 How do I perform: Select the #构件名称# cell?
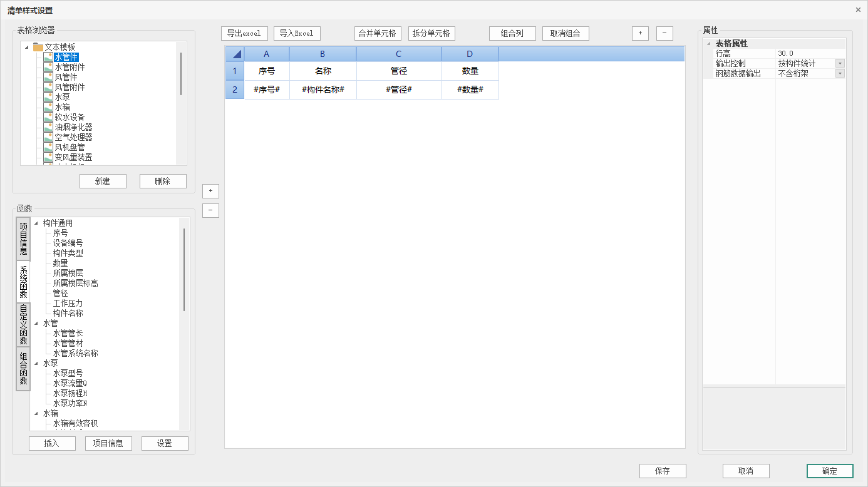click(323, 90)
